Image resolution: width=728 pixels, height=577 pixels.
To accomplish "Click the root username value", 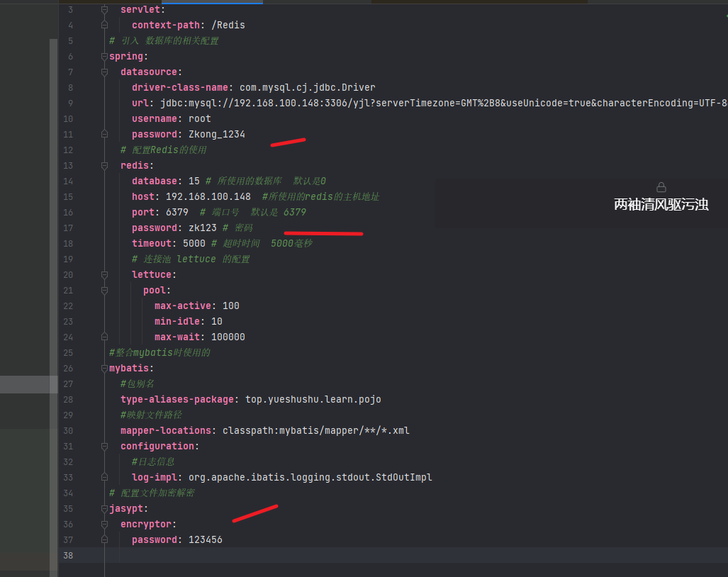I will pyautogui.click(x=200, y=119).
